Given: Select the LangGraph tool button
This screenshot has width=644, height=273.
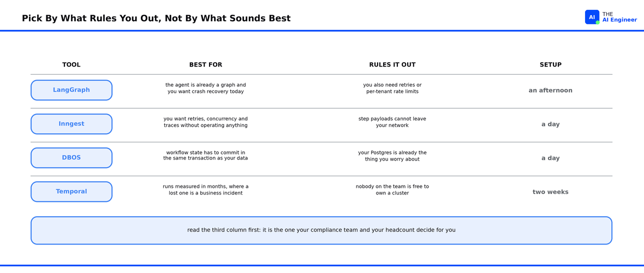Looking at the screenshot, I should click(x=71, y=90).
